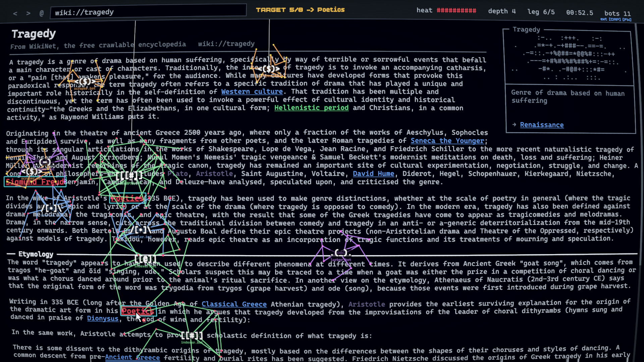Viewport: 644px width, 362px height.
Task: Open the highlighted Sigmund Freud link
Action: tap(35, 182)
